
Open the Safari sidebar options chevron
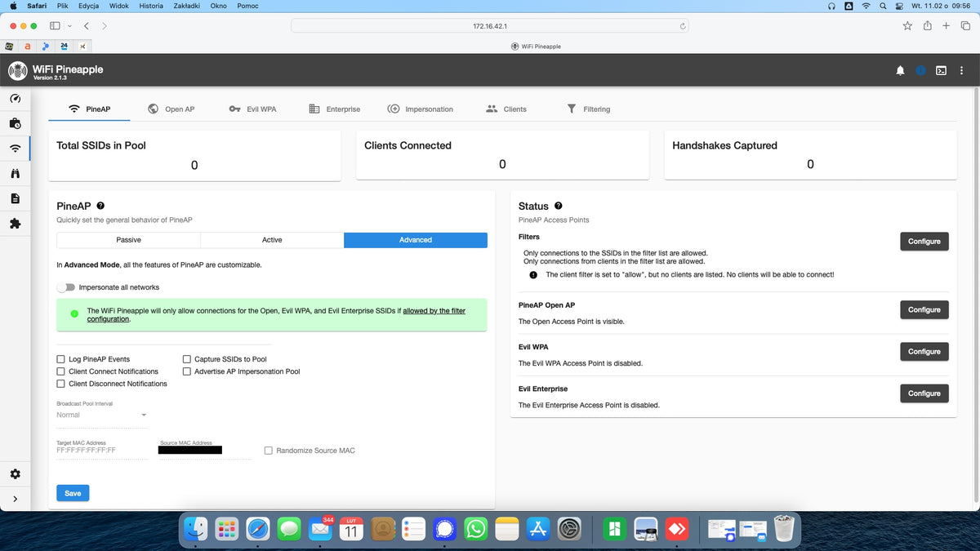pyautogui.click(x=69, y=26)
